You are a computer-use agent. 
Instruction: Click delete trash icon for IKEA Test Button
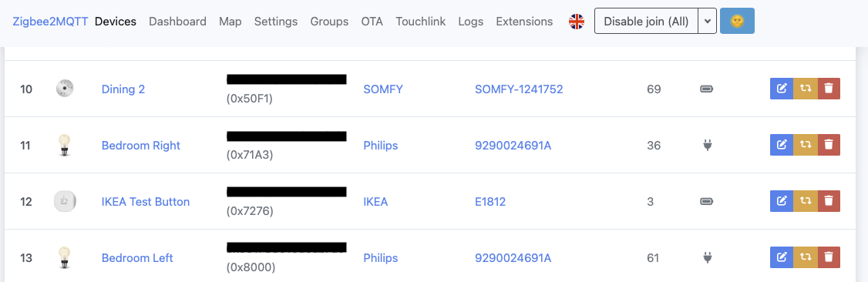point(829,201)
